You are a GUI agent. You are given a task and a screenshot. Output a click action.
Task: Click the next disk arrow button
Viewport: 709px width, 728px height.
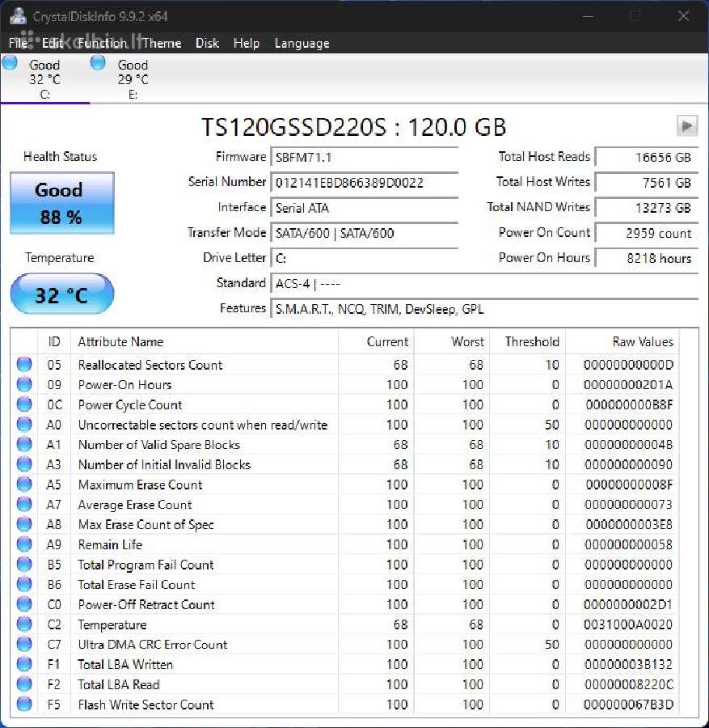687,126
